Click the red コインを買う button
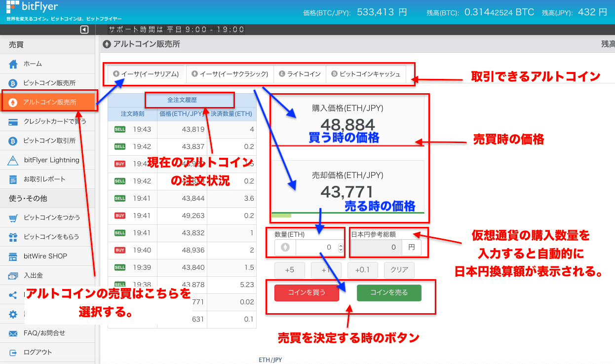 (307, 292)
